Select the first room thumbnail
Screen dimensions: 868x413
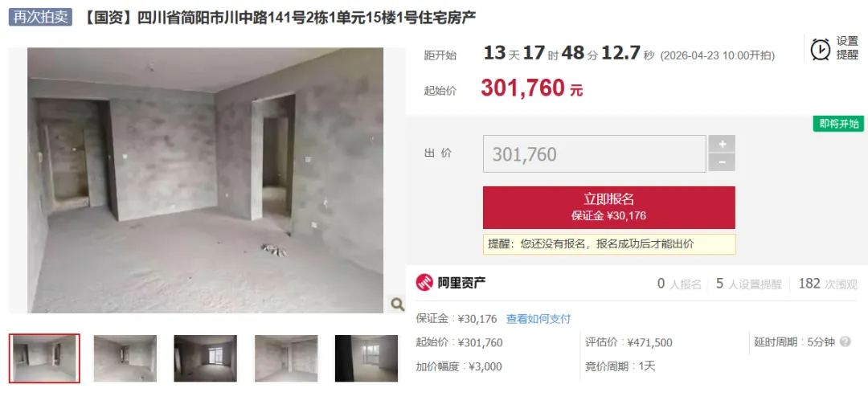click(44, 358)
